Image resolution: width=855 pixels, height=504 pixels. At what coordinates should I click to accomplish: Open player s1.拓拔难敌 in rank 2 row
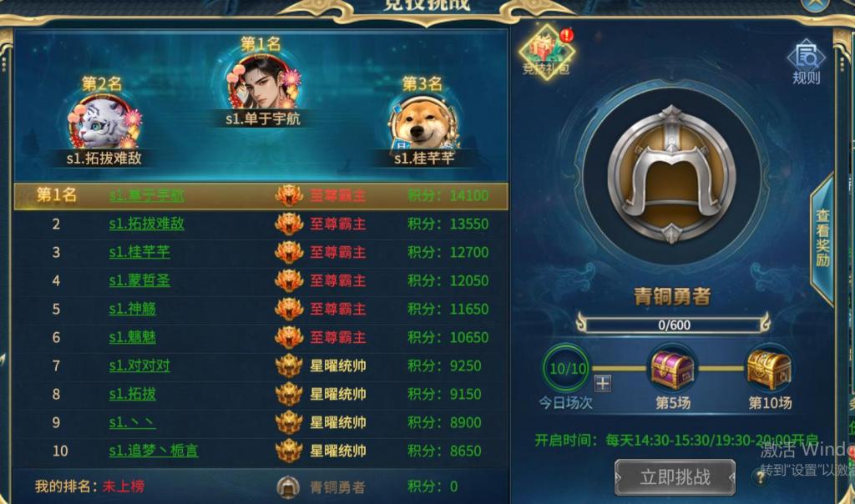click(x=147, y=224)
